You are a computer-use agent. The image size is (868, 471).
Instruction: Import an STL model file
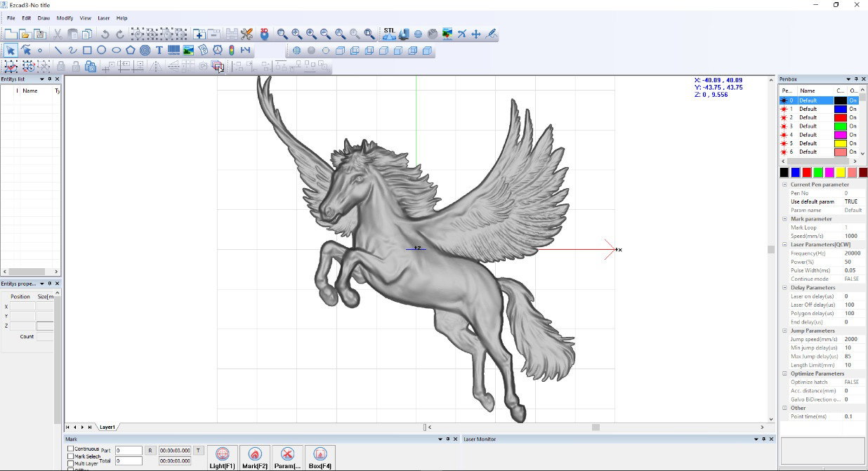[x=390, y=33]
